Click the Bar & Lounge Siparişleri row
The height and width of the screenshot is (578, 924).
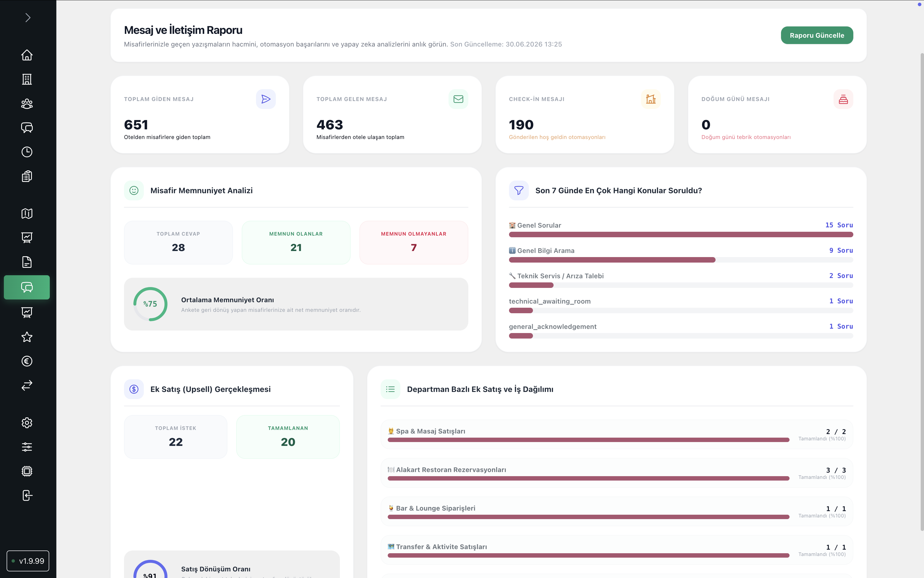(x=617, y=511)
